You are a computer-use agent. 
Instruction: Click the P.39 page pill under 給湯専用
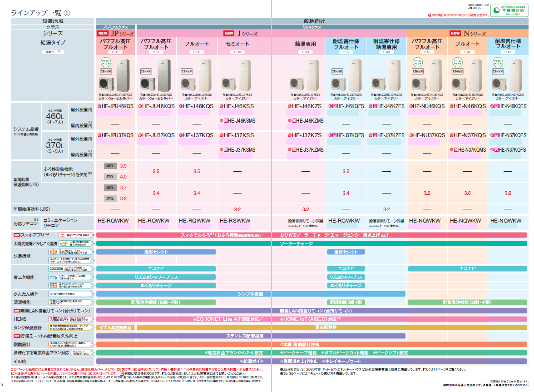click(x=305, y=52)
